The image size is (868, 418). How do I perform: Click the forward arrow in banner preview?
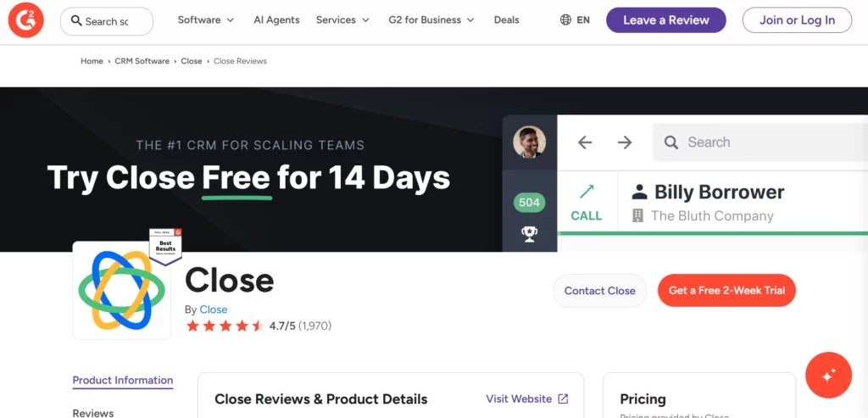click(625, 142)
